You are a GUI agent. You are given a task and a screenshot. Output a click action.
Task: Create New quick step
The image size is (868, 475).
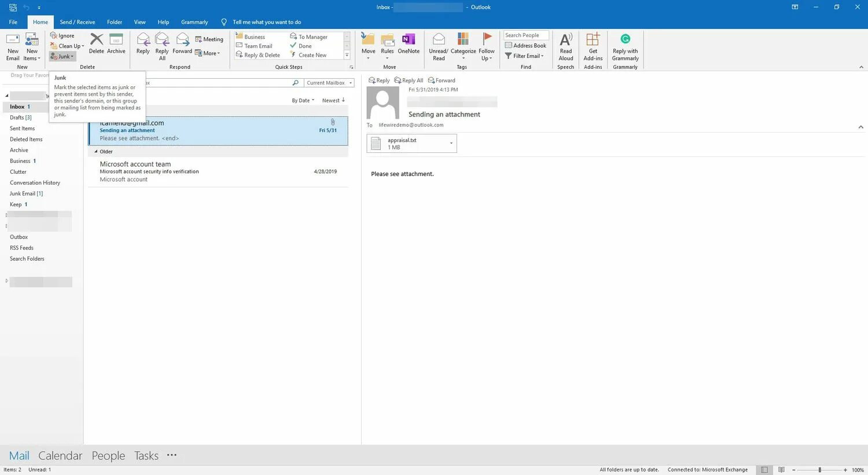tap(308, 55)
